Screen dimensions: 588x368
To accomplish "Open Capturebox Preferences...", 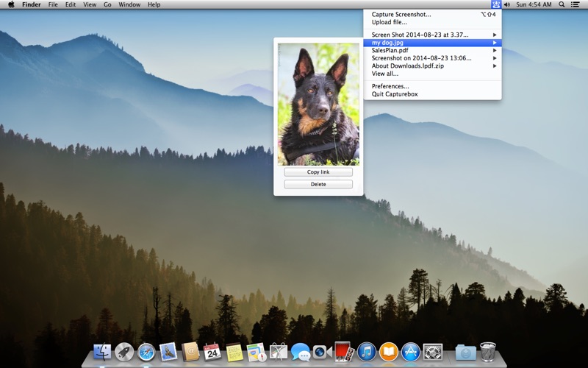I will (432, 86).
